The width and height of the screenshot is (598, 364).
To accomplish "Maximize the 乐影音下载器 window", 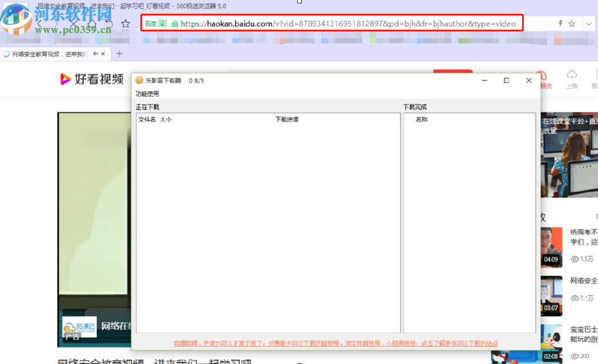I will pyautogui.click(x=507, y=80).
